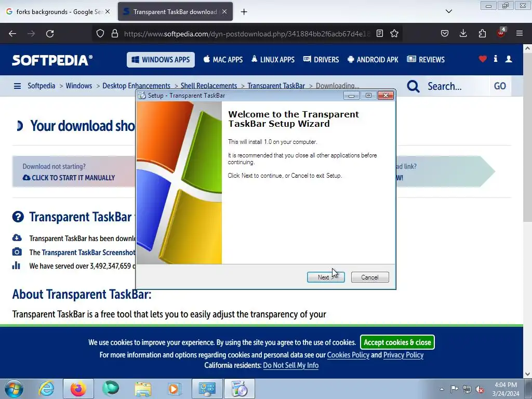This screenshot has height=399, width=532.
Task: Click the muted volume tray icon
Action: coord(480,389)
